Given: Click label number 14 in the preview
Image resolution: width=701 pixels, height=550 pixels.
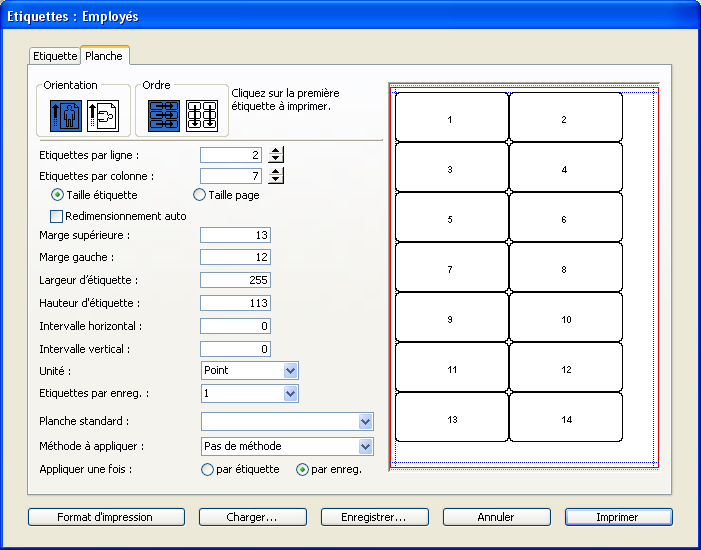Looking at the screenshot, I should (x=565, y=419).
